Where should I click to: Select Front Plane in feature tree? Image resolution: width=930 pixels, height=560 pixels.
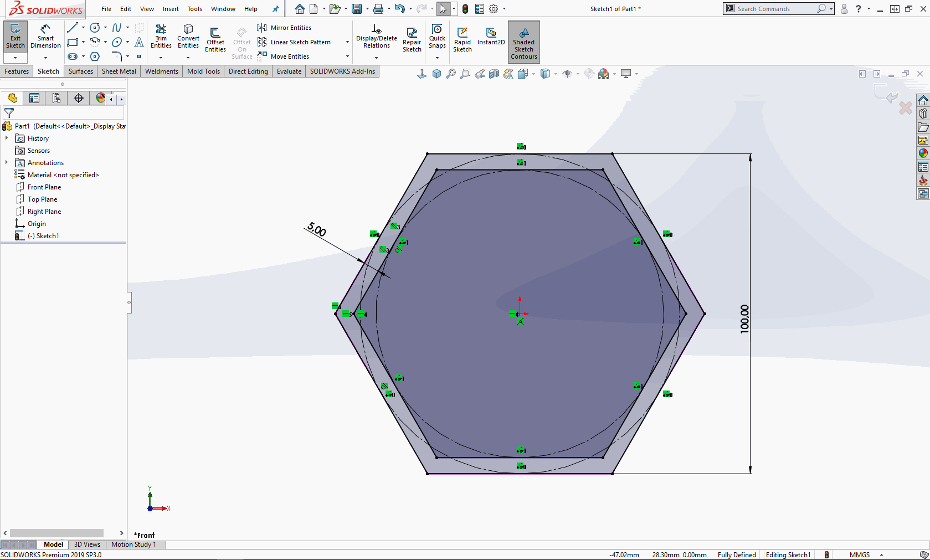click(44, 187)
